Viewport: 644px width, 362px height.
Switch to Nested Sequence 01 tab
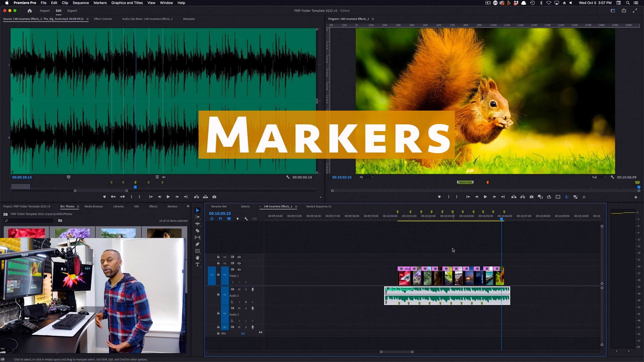[318, 206]
